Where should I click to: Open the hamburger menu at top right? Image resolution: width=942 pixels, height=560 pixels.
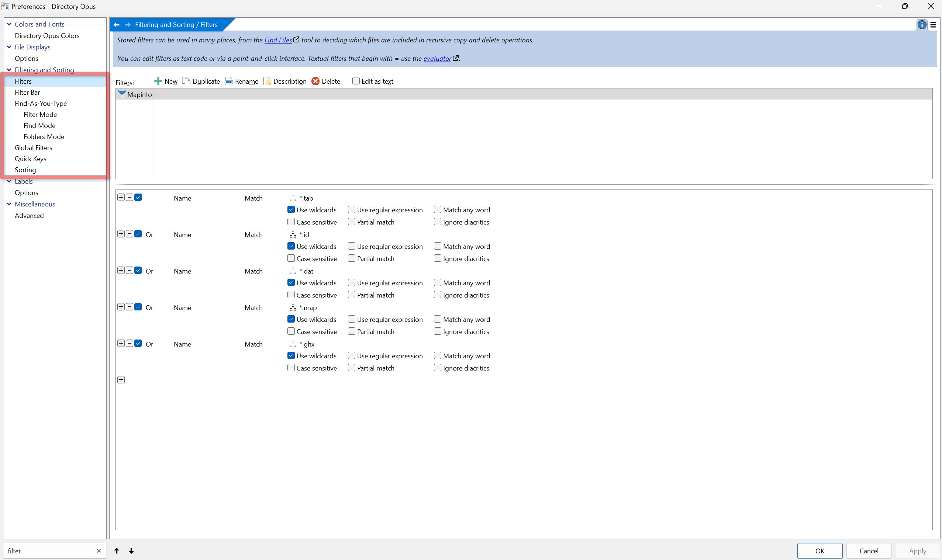tap(933, 25)
